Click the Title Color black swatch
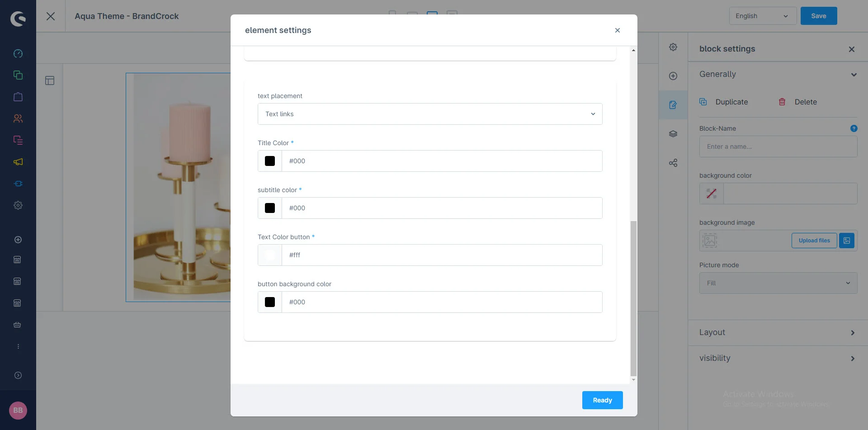The image size is (868, 430). tap(270, 161)
